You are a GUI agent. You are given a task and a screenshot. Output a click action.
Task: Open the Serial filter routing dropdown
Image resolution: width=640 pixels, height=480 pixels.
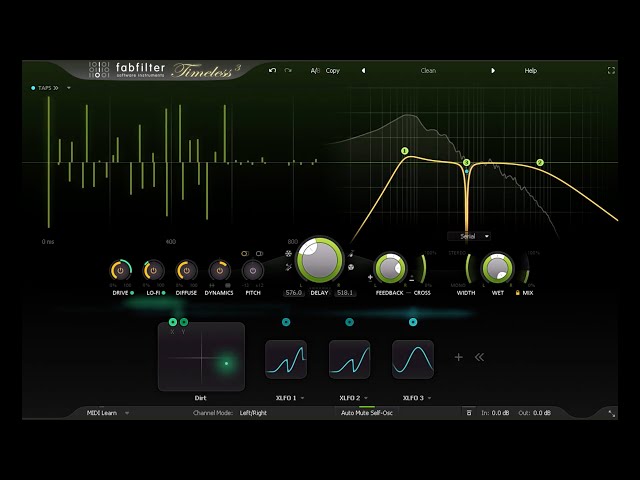tap(469, 236)
